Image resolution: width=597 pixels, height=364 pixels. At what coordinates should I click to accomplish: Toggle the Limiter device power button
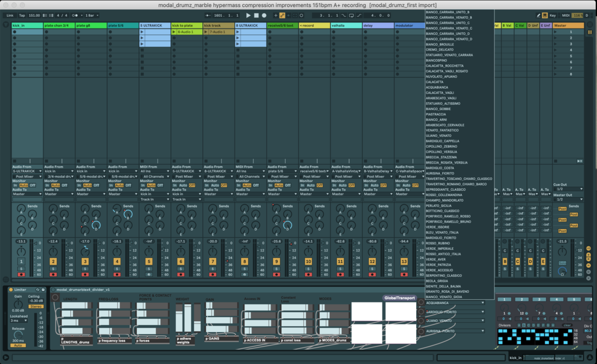click(10, 290)
